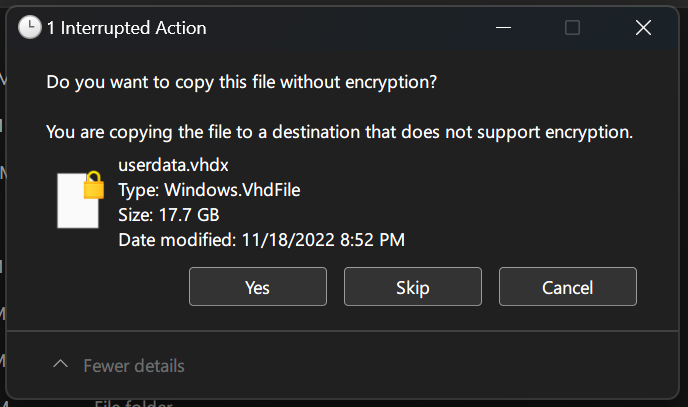Click the "Fewer details" label

[x=133, y=366]
